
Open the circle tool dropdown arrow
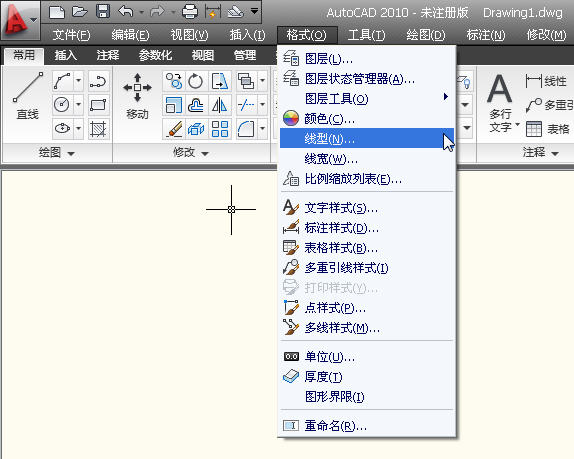pyautogui.click(x=78, y=105)
